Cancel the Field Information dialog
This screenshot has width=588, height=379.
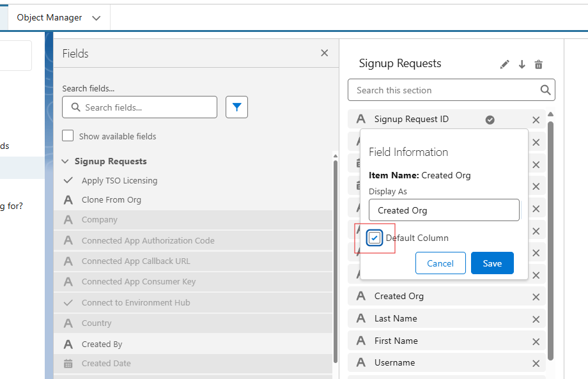(x=440, y=263)
